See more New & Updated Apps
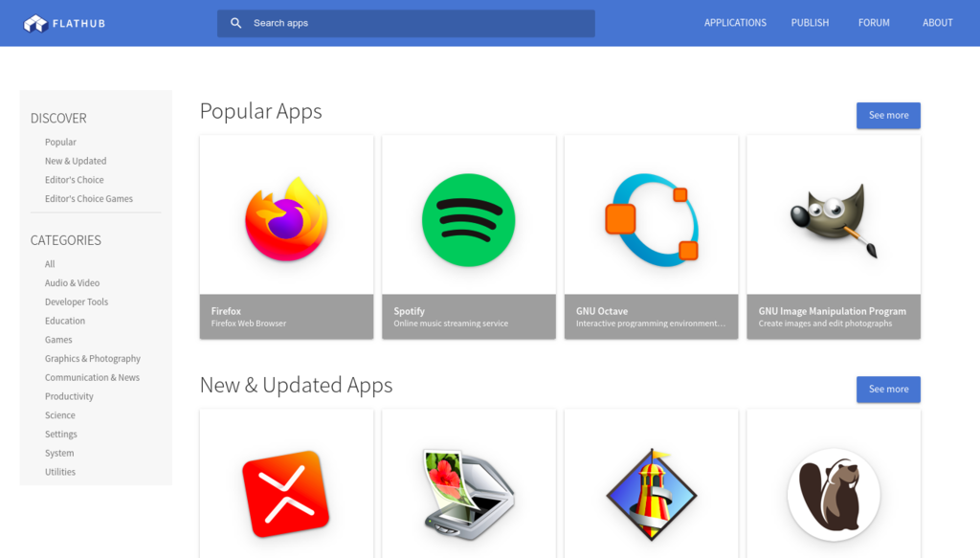The width and height of the screenshot is (980, 558). [888, 390]
